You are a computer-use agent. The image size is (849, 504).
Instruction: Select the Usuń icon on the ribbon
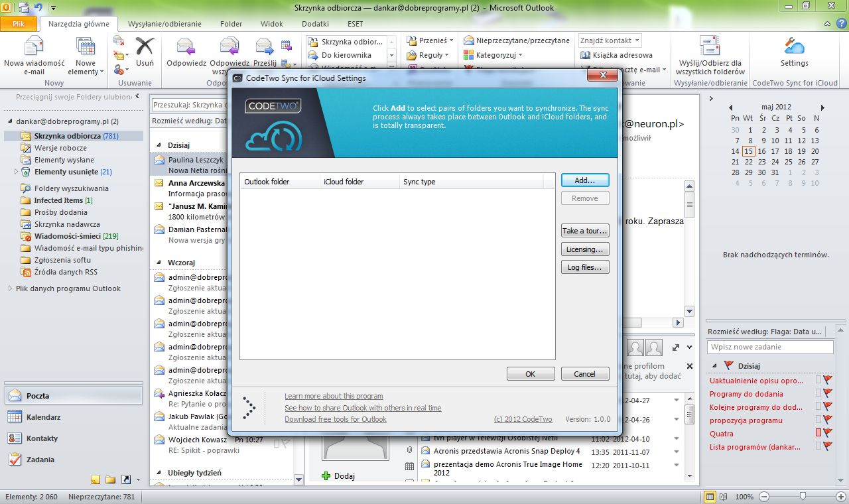(x=145, y=53)
